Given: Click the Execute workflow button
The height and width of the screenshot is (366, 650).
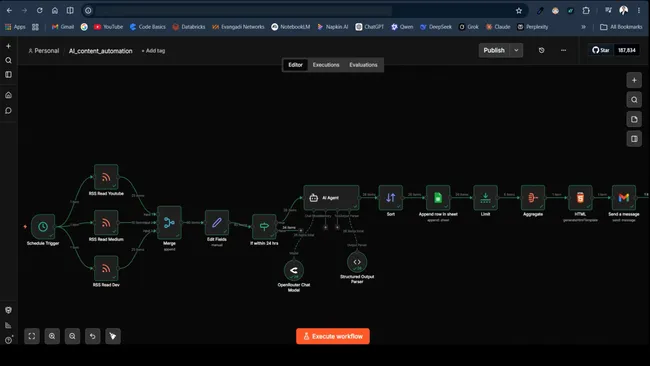Looking at the screenshot, I should (x=333, y=336).
